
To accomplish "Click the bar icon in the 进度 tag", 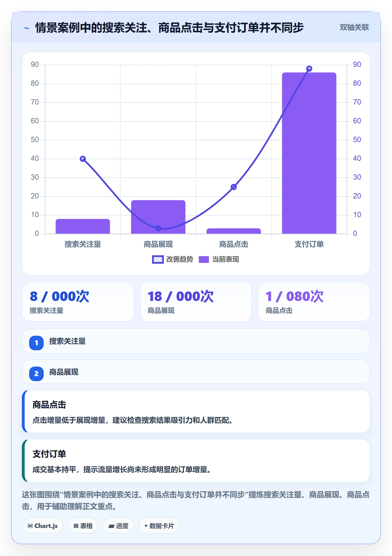I will [111, 526].
